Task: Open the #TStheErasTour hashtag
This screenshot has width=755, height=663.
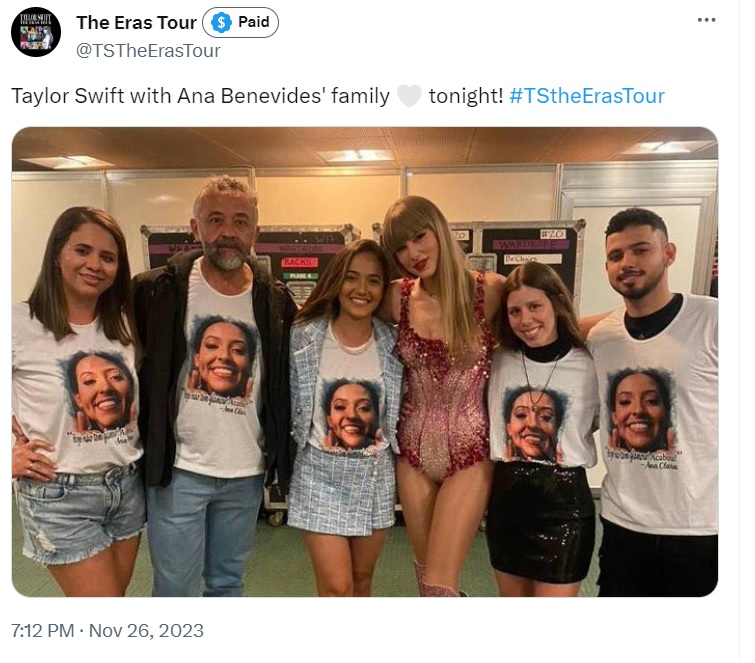Action: click(587, 96)
